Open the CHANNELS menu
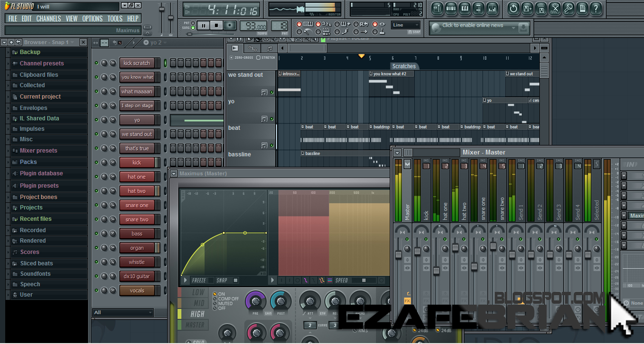Image resolution: width=644 pixels, height=344 pixels. pos(48,18)
